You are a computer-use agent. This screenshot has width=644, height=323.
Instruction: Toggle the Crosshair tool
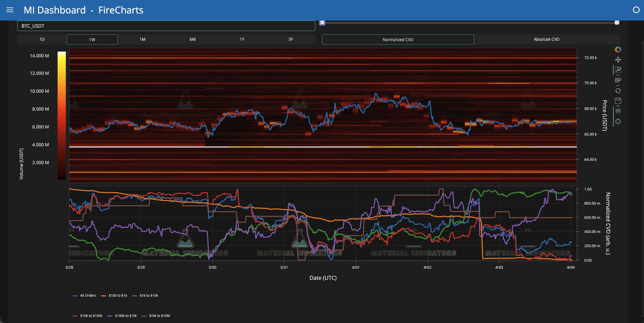[x=618, y=121]
